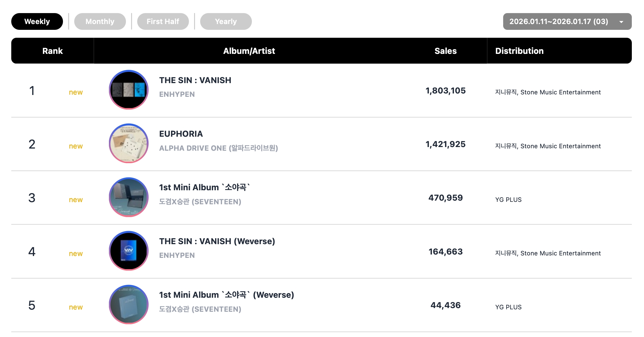Open THE SIN : VANISH album cover thumbnail
Image resolution: width=644 pixels, height=337 pixels.
point(129,90)
